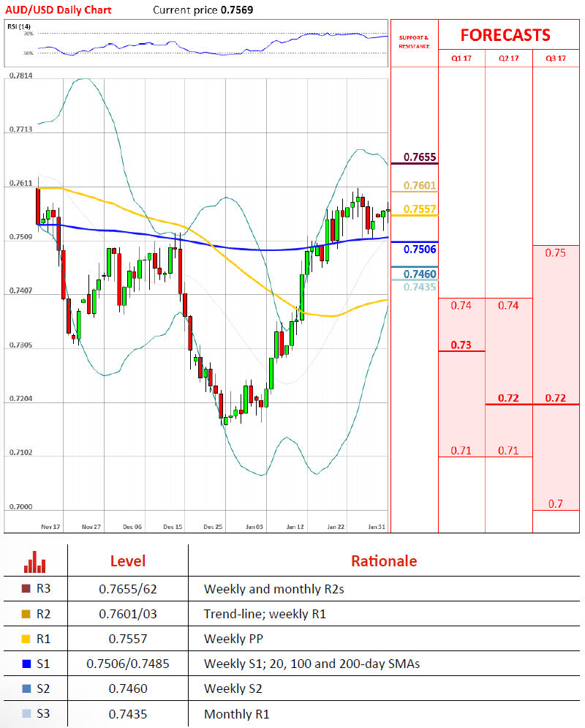585x728 pixels.
Task: Click the Dec 25 date axis label
Action: tap(213, 527)
